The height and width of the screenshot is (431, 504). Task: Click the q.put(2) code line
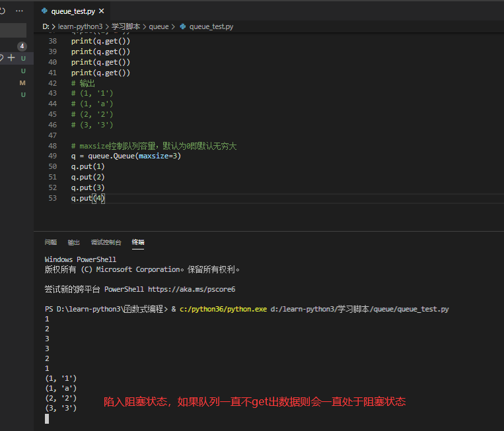[88, 177]
